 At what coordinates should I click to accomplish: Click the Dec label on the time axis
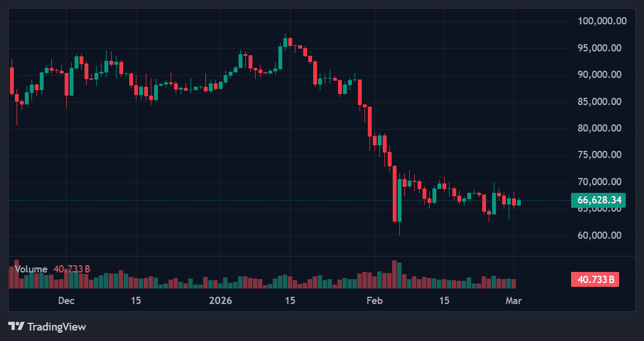point(66,301)
